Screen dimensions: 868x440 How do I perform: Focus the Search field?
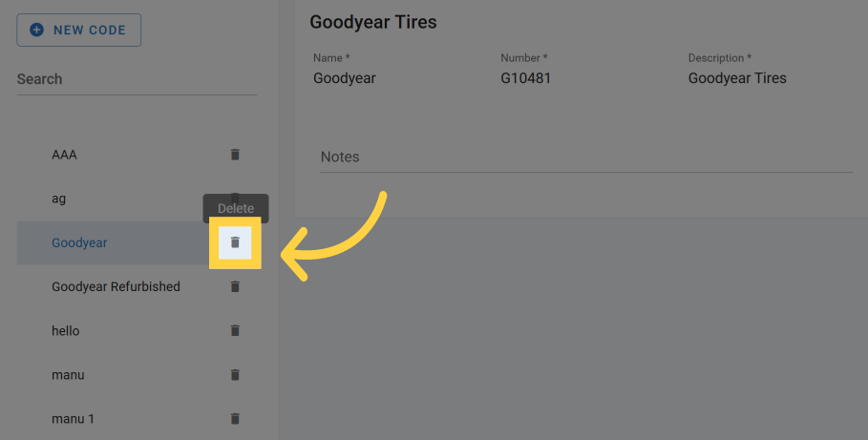click(137, 79)
